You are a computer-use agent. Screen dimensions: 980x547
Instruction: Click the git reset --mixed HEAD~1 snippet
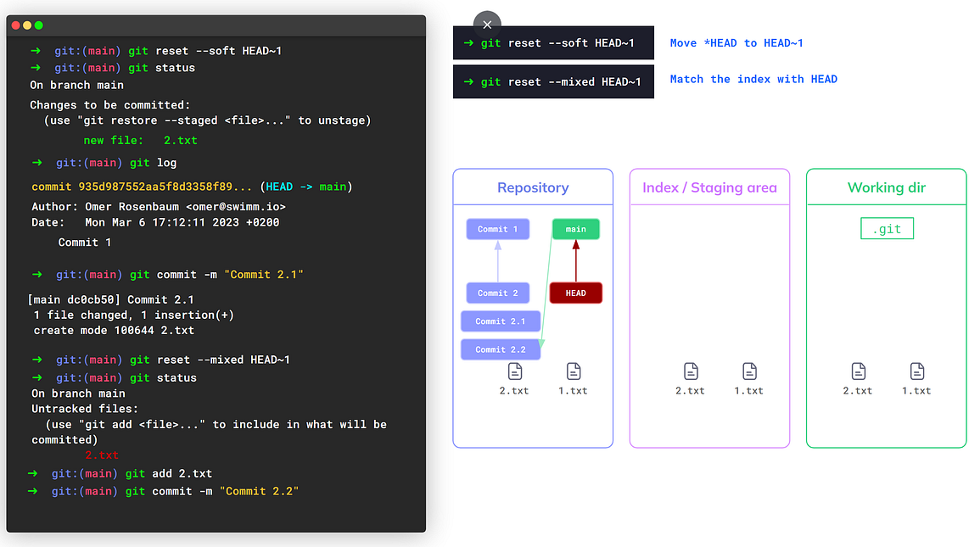pyautogui.click(x=553, y=81)
